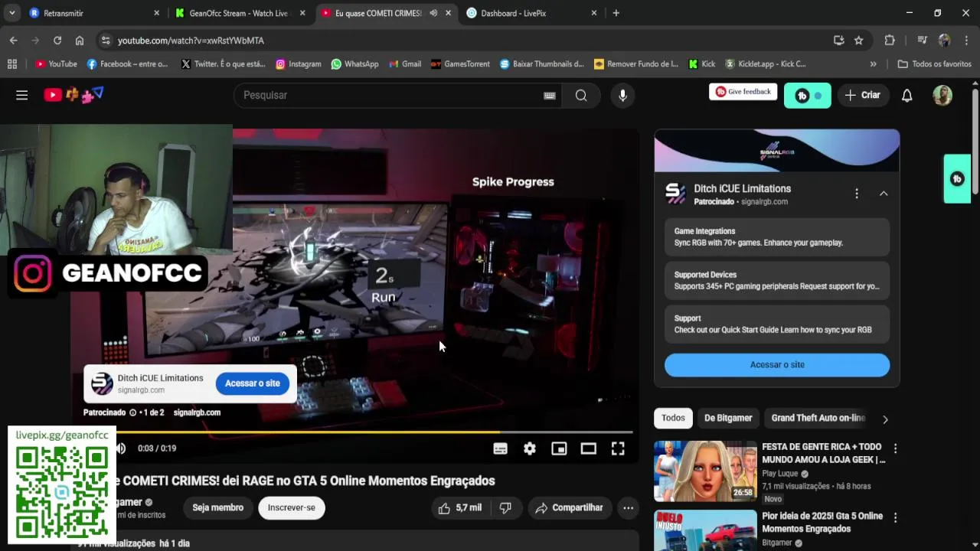
Task: Open the Criar create menu
Action: [x=863, y=95]
